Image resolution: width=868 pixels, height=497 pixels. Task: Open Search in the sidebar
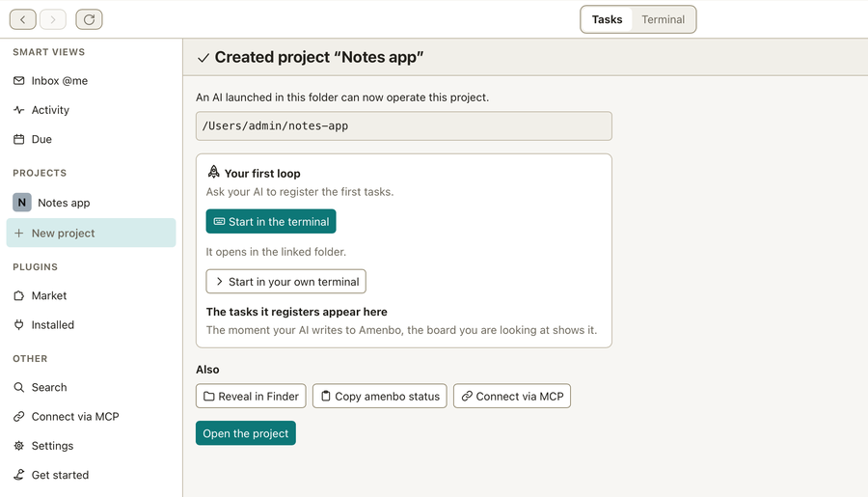point(91,387)
